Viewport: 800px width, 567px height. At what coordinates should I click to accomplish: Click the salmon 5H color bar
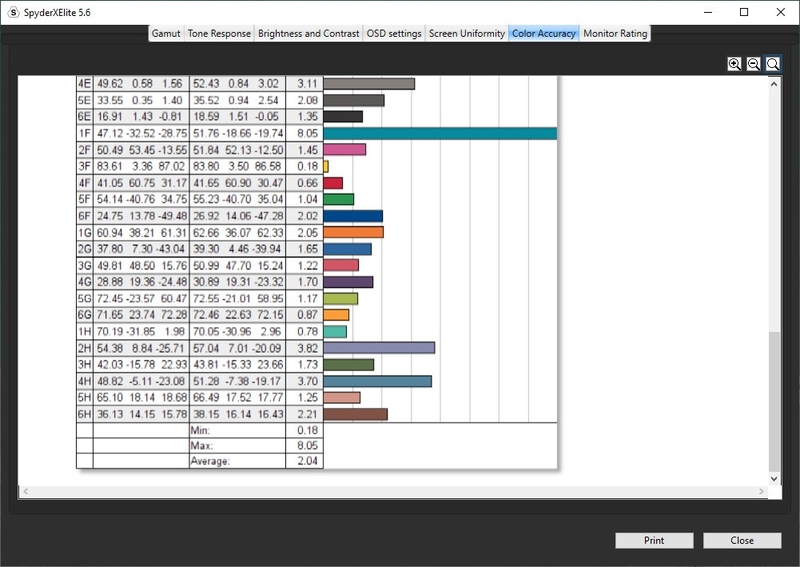click(x=342, y=398)
